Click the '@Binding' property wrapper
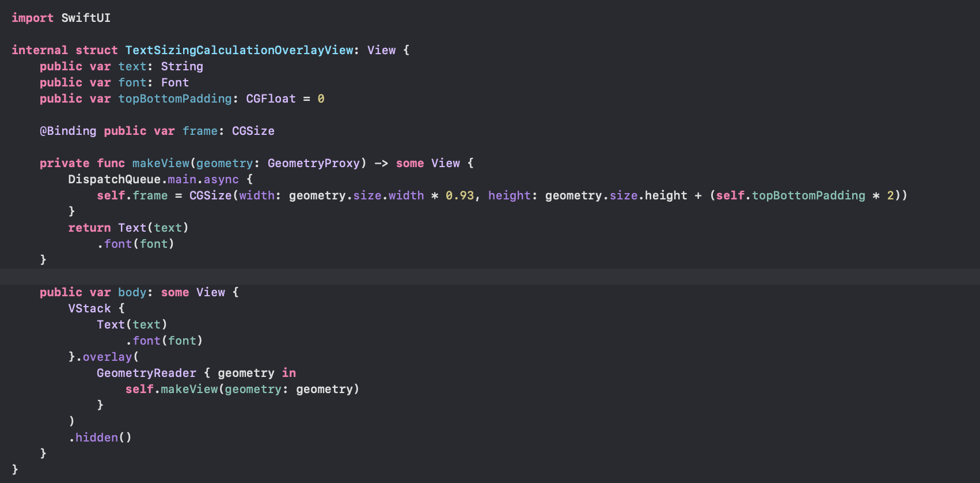The image size is (980, 483). click(68, 131)
